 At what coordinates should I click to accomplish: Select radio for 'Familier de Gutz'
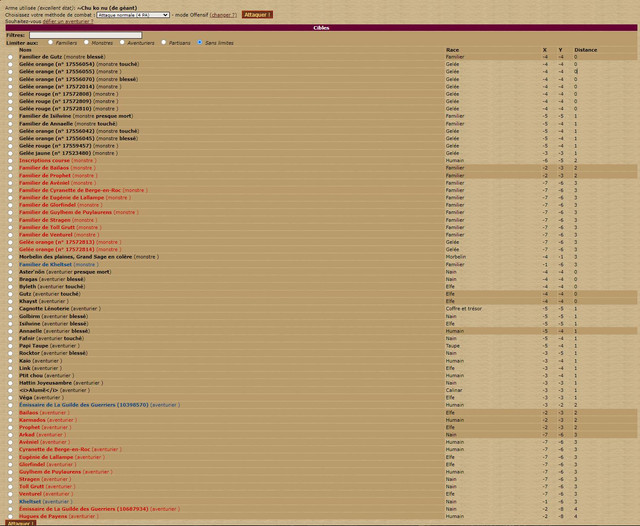click(x=10, y=57)
